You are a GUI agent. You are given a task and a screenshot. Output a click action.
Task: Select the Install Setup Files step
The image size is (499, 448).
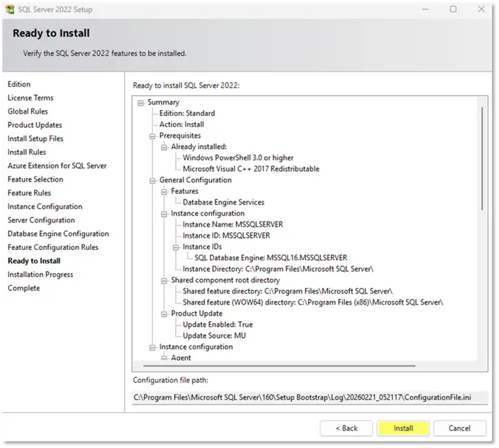click(x=35, y=139)
